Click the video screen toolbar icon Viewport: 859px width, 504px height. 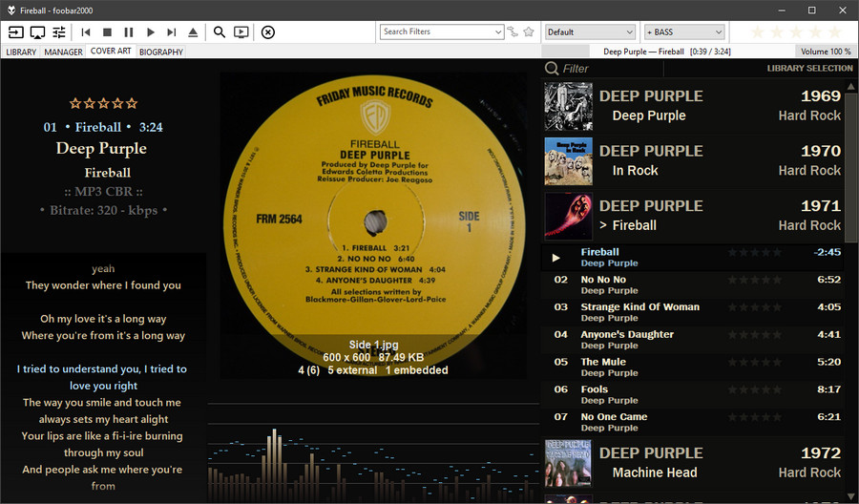coord(241,32)
